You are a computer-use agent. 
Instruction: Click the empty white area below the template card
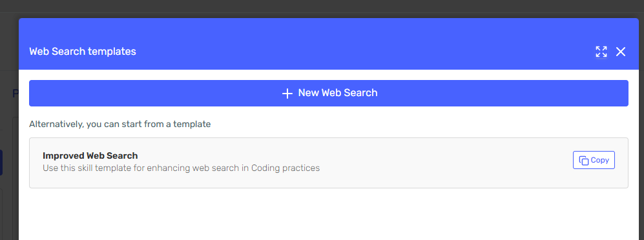tap(329, 214)
